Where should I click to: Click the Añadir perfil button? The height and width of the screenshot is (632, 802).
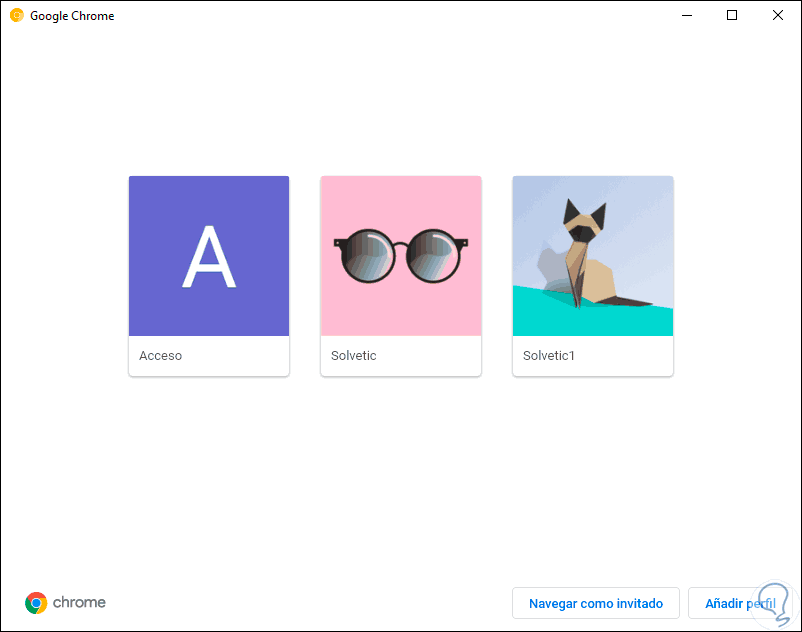pyautogui.click(x=740, y=603)
